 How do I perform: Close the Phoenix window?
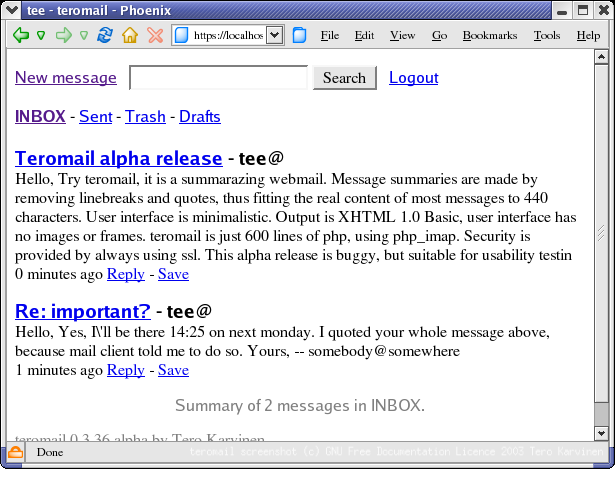tap(604, 10)
